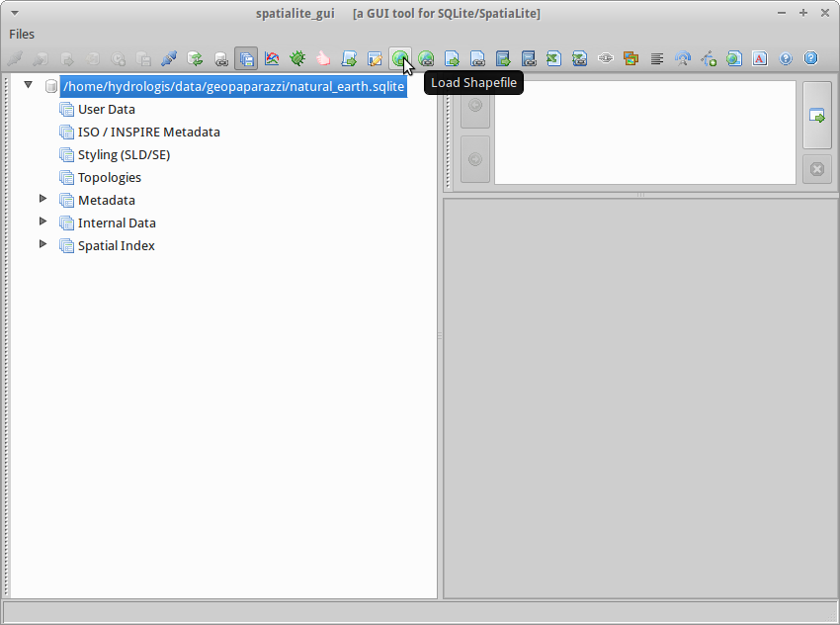This screenshot has height=625, width=840.
Task: Click the stacked photos import icon
Action: click(x=631, y=58)
